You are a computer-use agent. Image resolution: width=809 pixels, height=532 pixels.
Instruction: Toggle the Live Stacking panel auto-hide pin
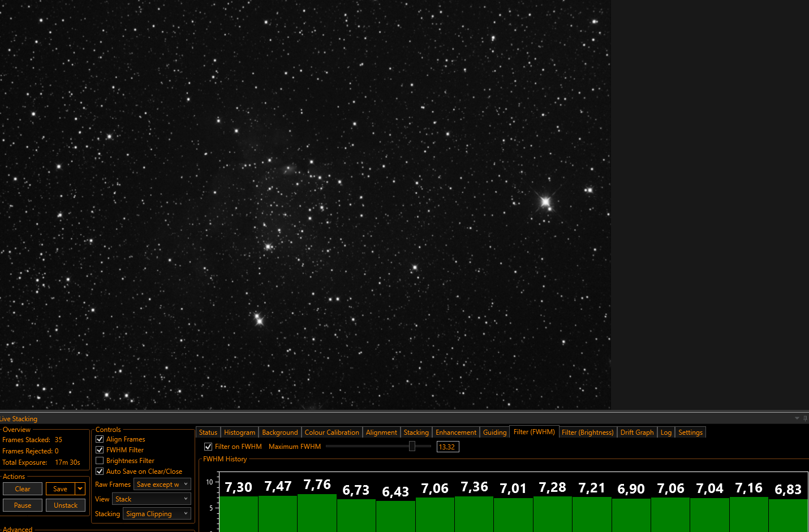(x=805, y=418)
